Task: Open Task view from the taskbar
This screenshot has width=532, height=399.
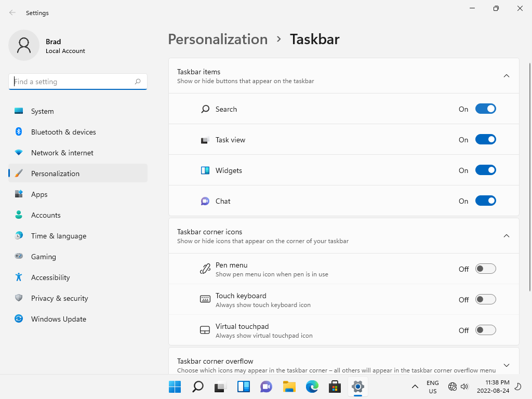Action: [220, 387]
